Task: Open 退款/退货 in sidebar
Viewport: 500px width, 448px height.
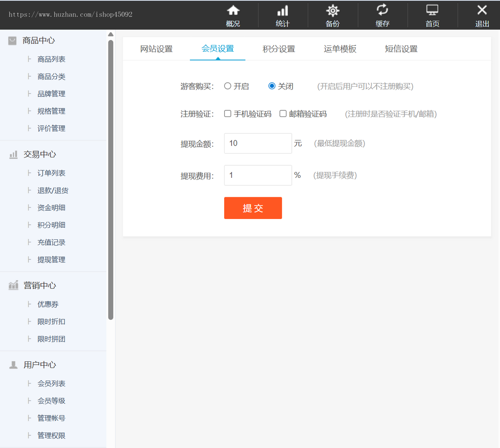Action: pos(53,190)
